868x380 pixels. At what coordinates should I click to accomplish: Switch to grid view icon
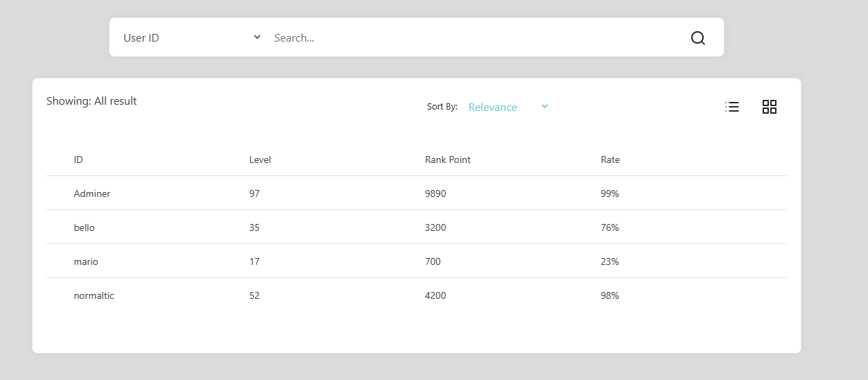tap(769, 107)
